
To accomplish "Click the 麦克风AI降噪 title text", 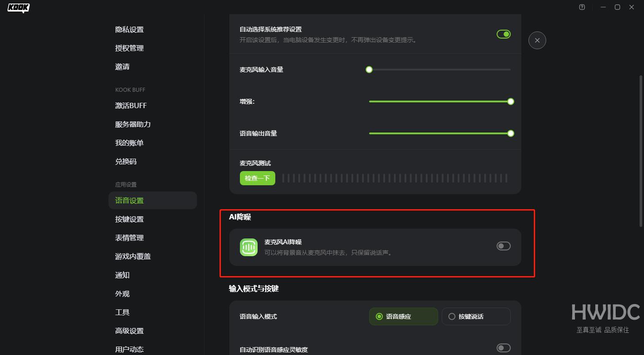I will [x=283, y=242].
